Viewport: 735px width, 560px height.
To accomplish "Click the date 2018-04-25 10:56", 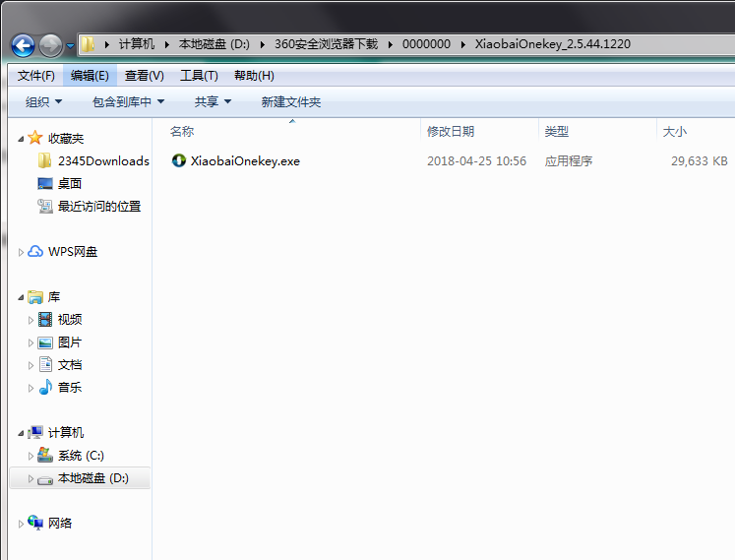I will click(x=477, y=160).
